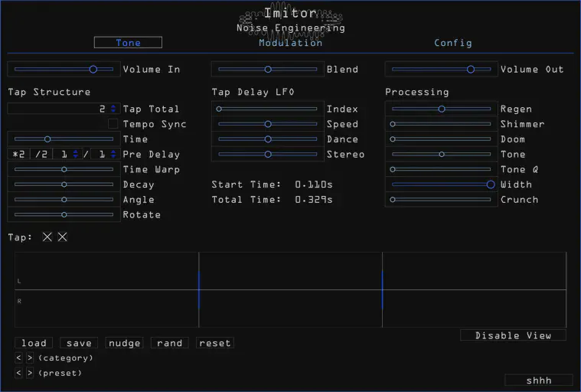Image resolution: width=581 pixels, height=392 pixels.
Task: Click the LFO Stereo slider
Action: (x=267, y=154)
